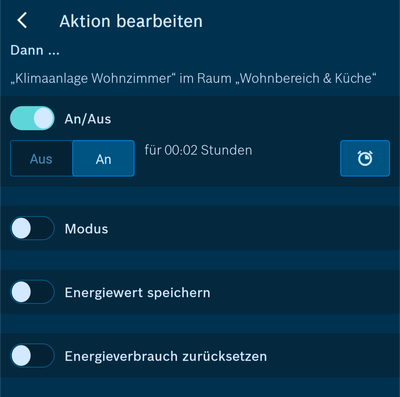
Task: Tap the Energiewert speichern label
Action: [x=137, y=293]
